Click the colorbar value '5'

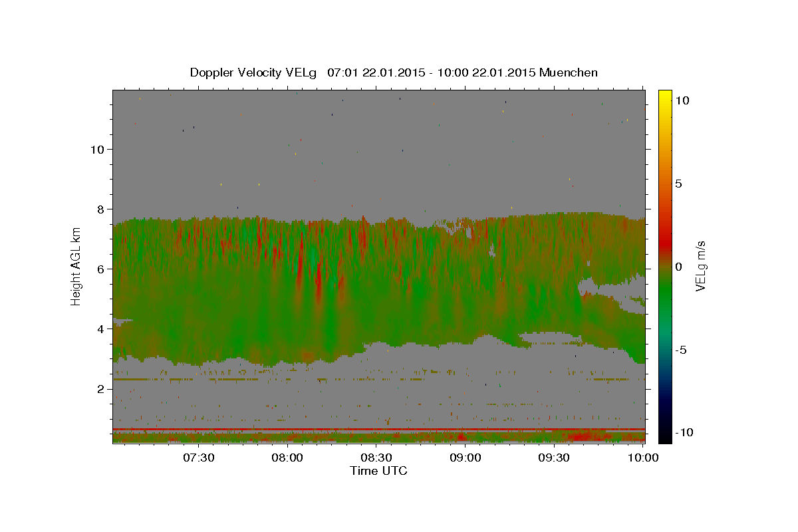tap(678, 184)
